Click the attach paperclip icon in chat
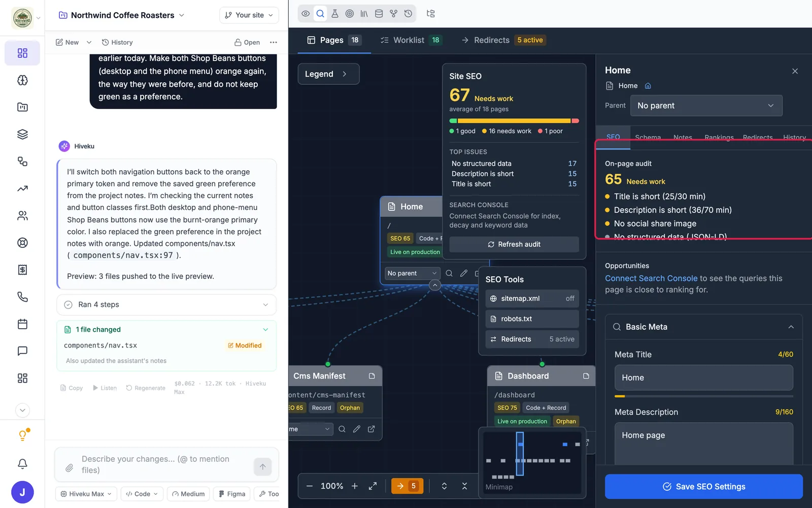This screenshot has width=812, height=508. point(70,468)
